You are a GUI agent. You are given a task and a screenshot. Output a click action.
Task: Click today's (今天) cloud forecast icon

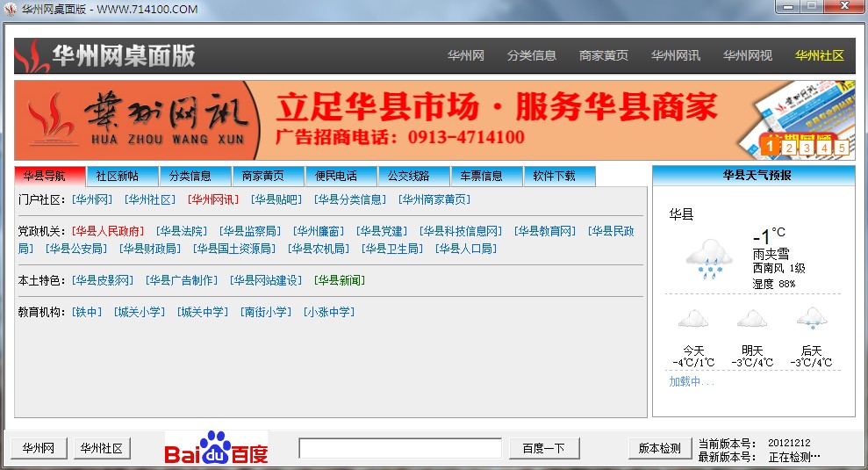tap(693, 320)
